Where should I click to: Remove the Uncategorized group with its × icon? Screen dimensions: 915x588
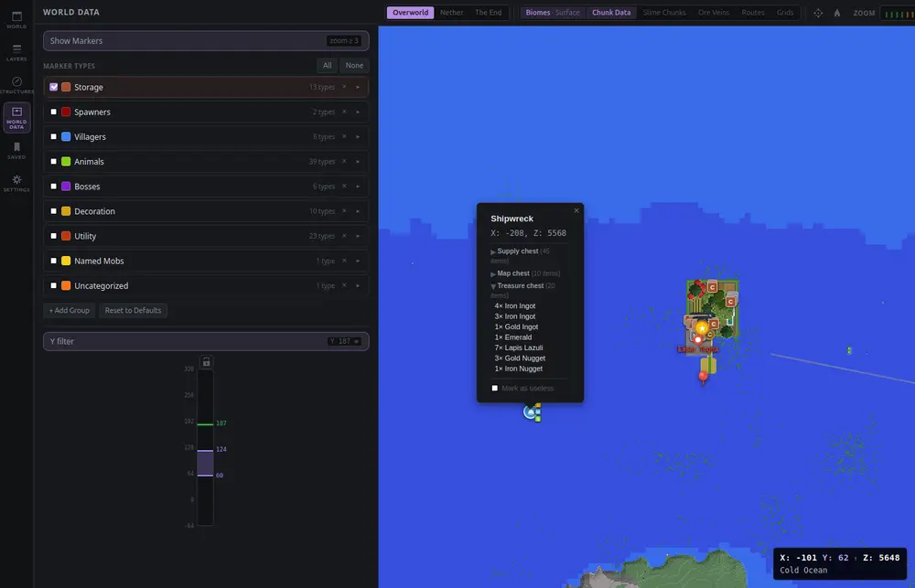(344, 285)
